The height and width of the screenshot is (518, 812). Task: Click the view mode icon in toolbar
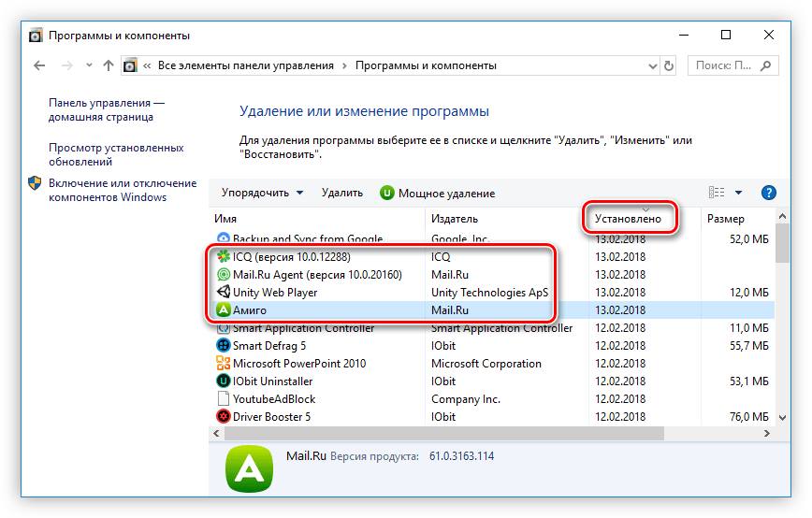[717, 193]
